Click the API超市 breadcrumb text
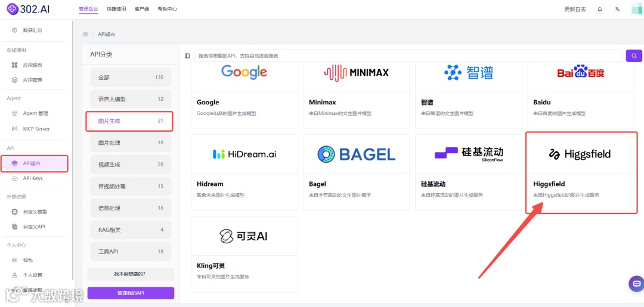The height and width of the screenshot is (307, 644). point(107,34)
